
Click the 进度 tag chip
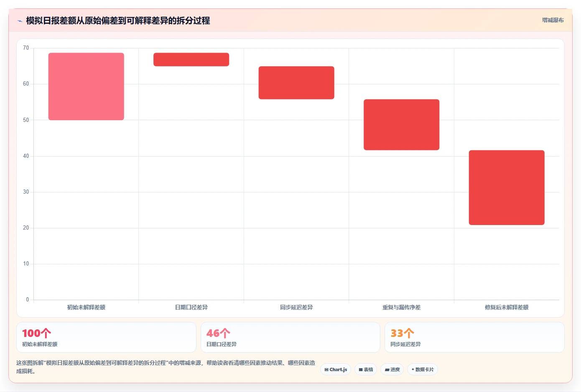pyautogui.click(x=392, y=369)
